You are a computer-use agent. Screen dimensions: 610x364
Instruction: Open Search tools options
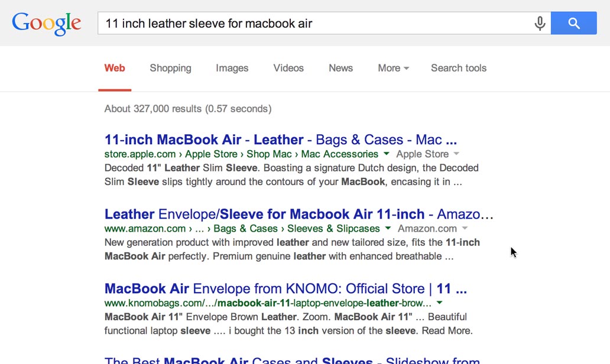(458, 68)
